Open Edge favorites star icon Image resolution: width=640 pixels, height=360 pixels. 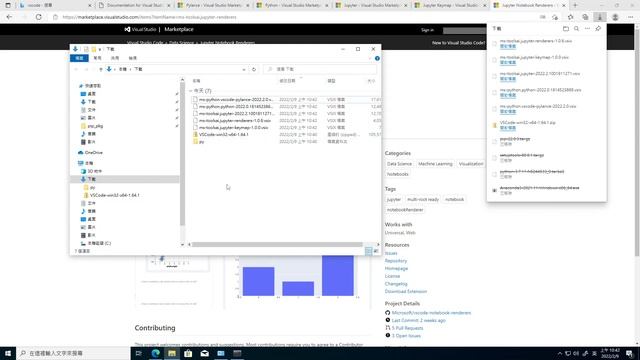click(570, 17)
